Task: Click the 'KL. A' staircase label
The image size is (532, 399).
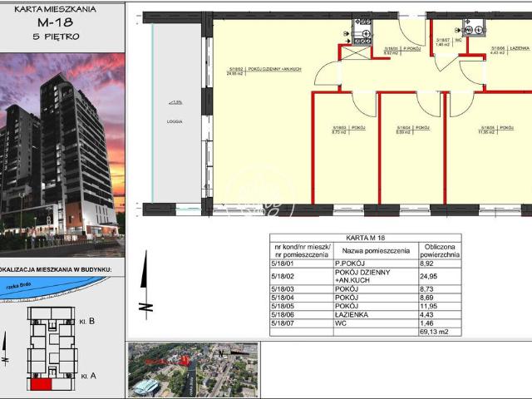Action: point(89,376)
